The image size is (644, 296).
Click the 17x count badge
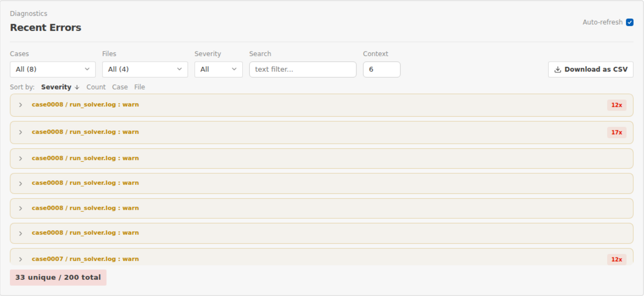[617, 133]
